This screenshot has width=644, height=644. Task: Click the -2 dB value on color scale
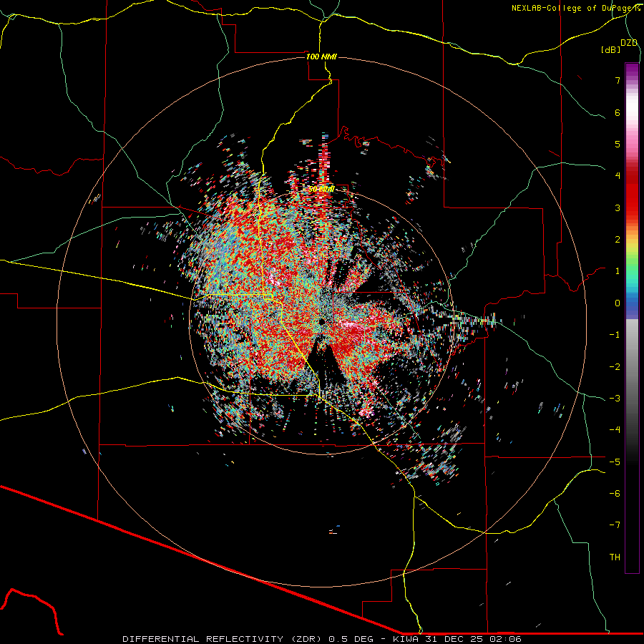click(615, 367)
